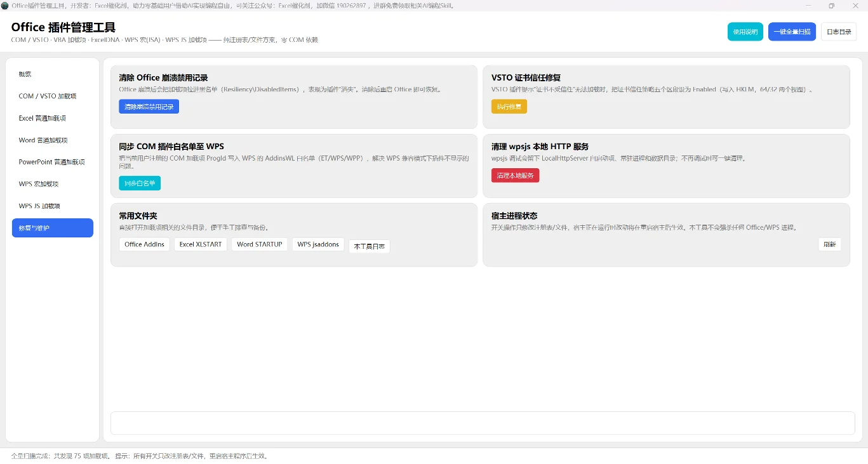Image resolution: width=868 pixels, height=464 pixels.
Task: Switch to the COM / VSTO 加载项 tab
Action: pyautogui.click(x=53, y=96)
